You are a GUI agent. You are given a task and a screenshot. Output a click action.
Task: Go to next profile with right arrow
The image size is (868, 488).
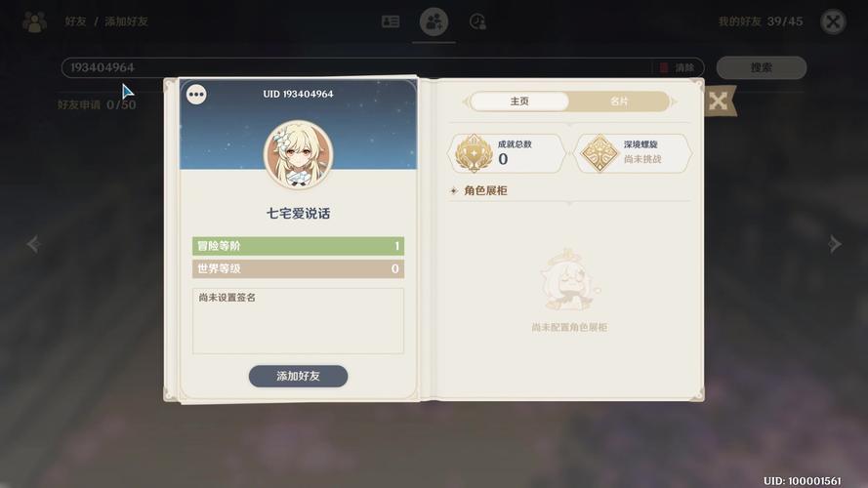(834, 244)
